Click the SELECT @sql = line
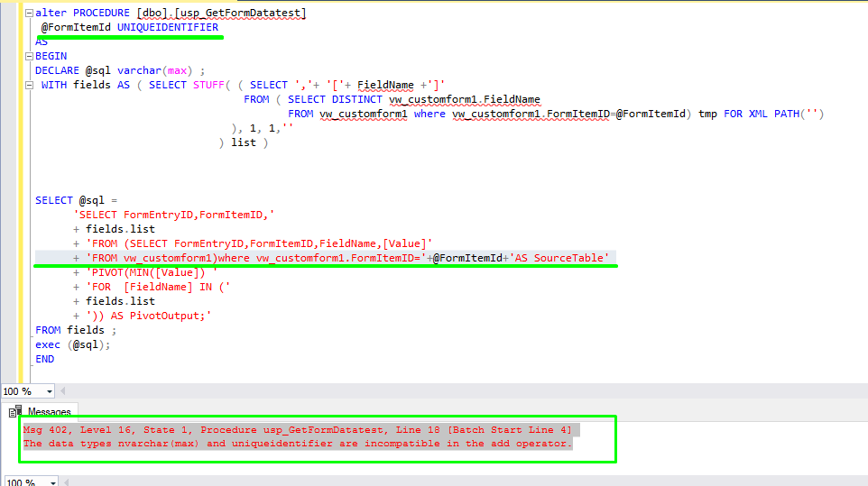 (x=77, y=200)
